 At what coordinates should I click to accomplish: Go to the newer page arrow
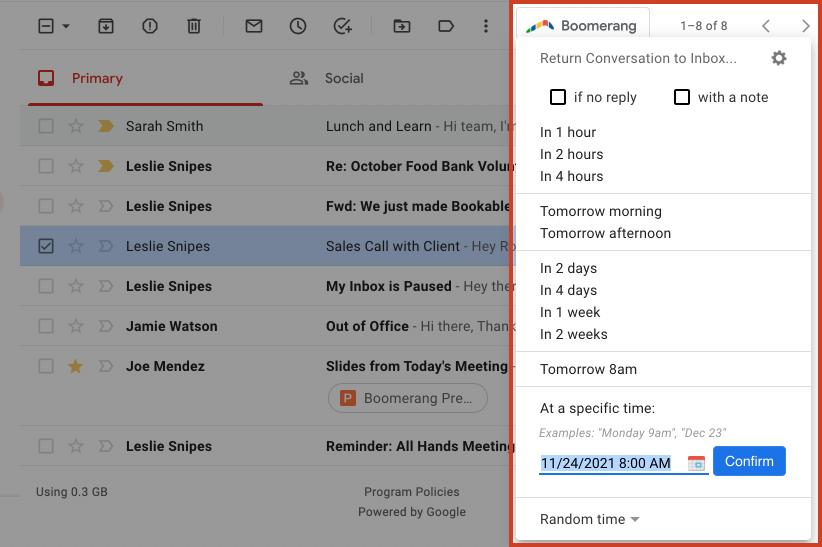[766, 26]
